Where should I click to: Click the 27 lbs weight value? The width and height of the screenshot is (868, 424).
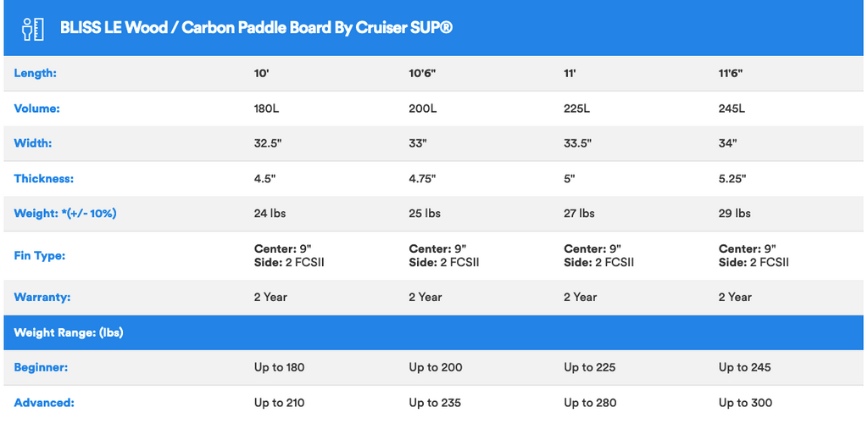(579, 214)
